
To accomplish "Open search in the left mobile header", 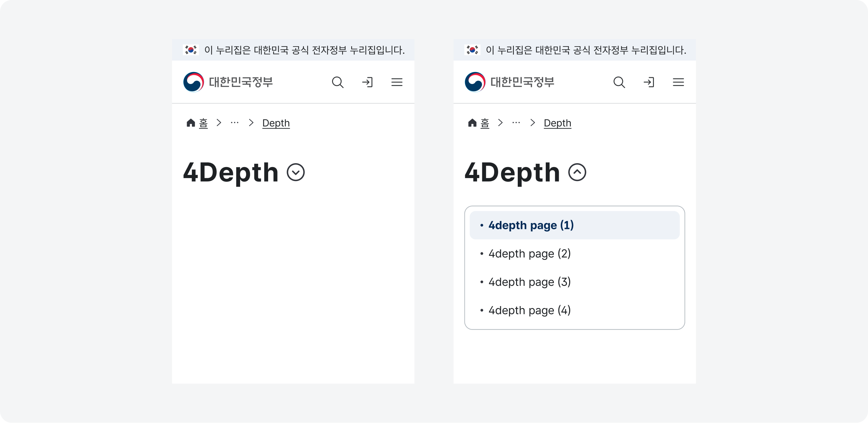I will pyautogui.click(x=338, y=82).
